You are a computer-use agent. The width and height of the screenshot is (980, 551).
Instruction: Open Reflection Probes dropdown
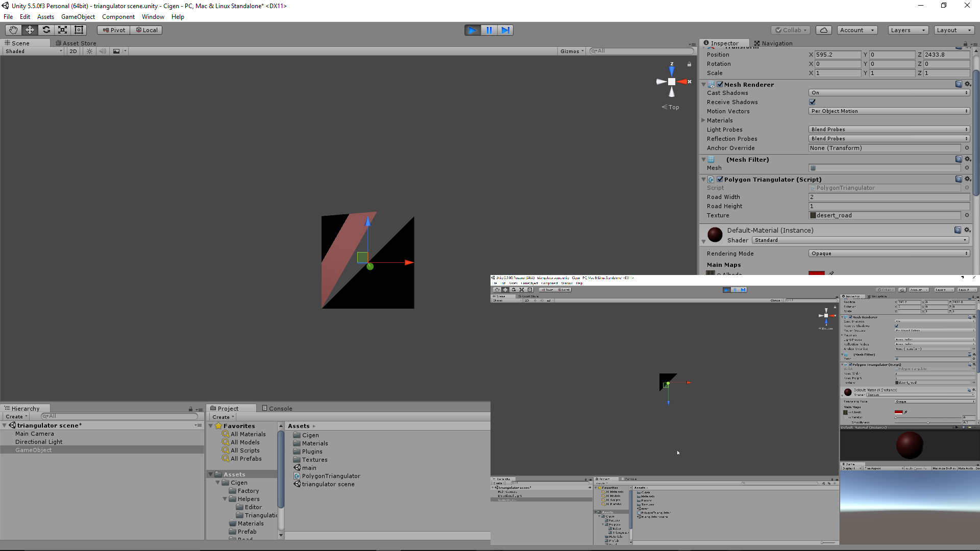(889, 139)
